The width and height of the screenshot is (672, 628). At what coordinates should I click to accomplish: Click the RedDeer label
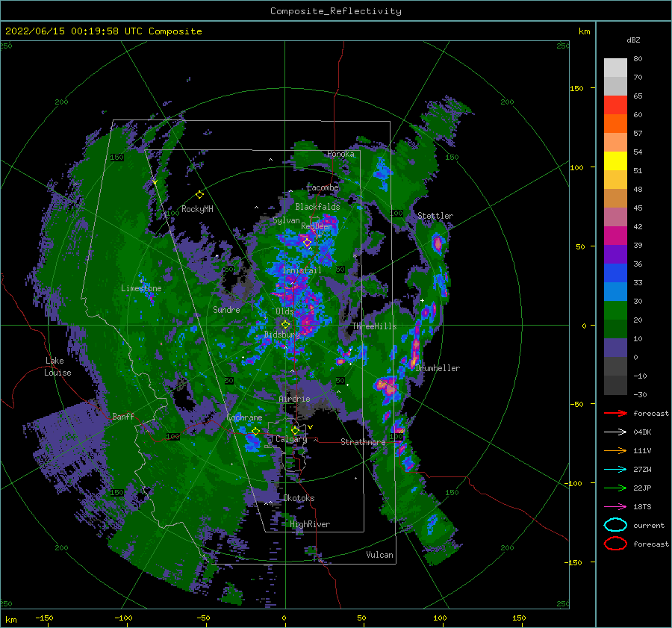point(317,226)
